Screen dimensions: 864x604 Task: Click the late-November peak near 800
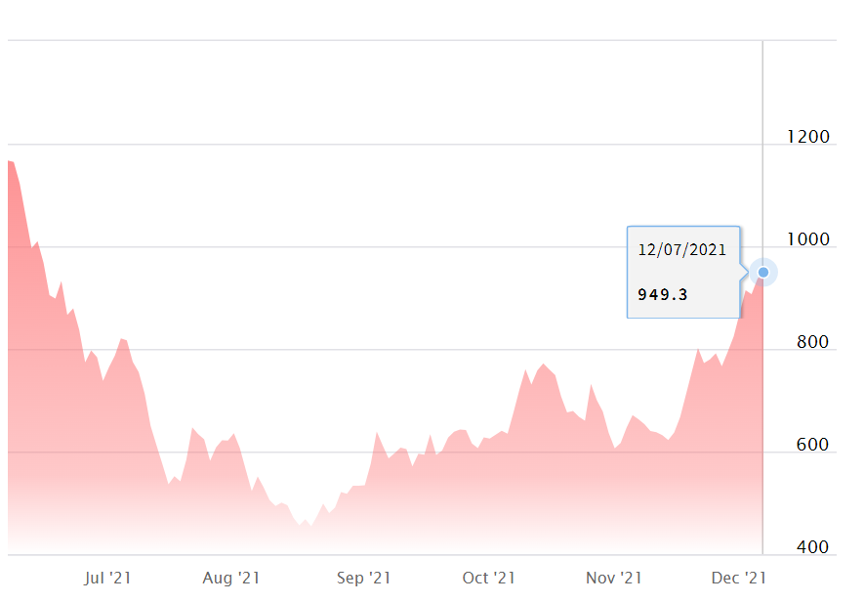699,349
